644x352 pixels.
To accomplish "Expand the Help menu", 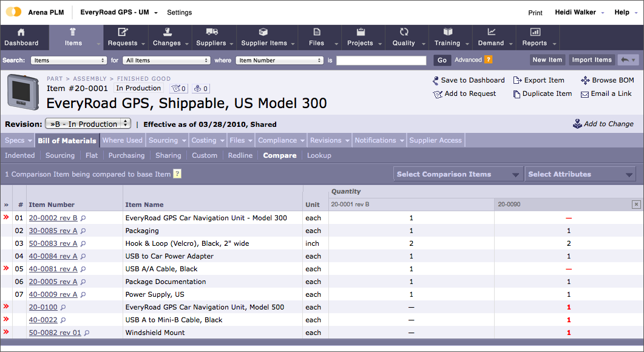I will click(x=626, y=12).
